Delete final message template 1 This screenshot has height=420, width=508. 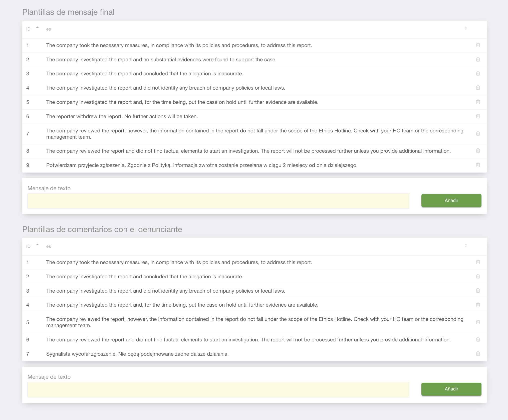coord(478,45)
